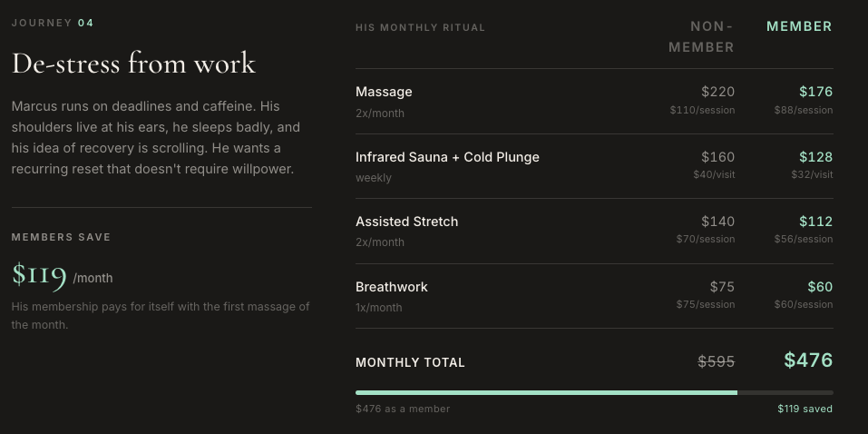868x434 pixels.
Task: Click the Member column header
Action: (799, 26)
